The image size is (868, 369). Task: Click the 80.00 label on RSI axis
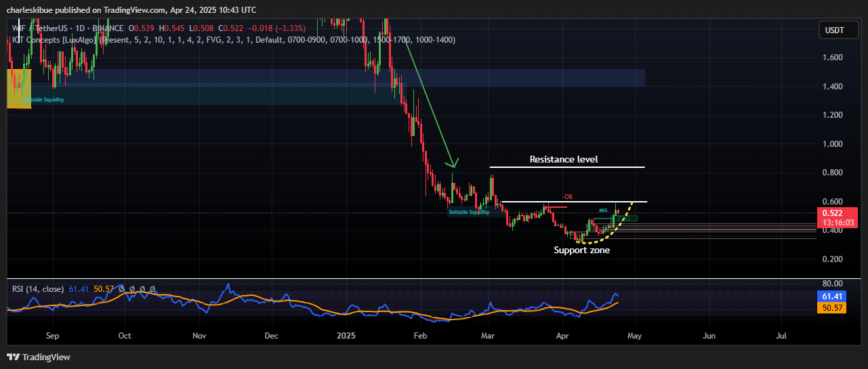point(831,283)
